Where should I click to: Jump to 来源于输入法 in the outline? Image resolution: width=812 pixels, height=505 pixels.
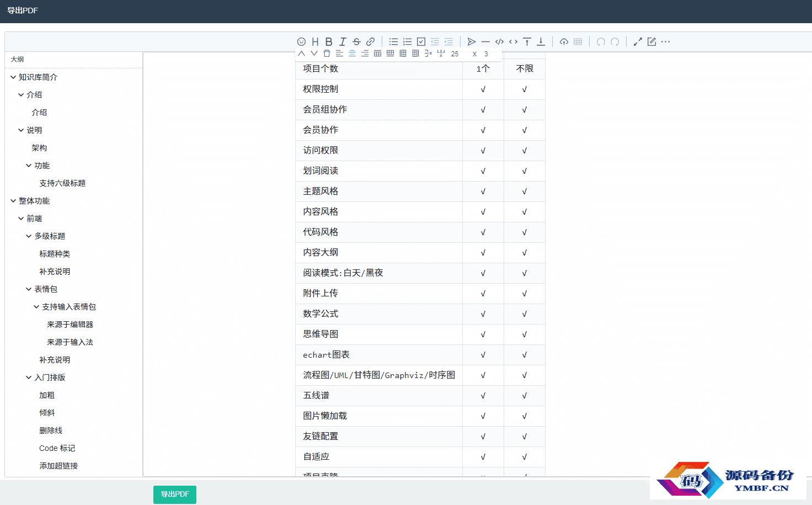(x=70, y=342)
